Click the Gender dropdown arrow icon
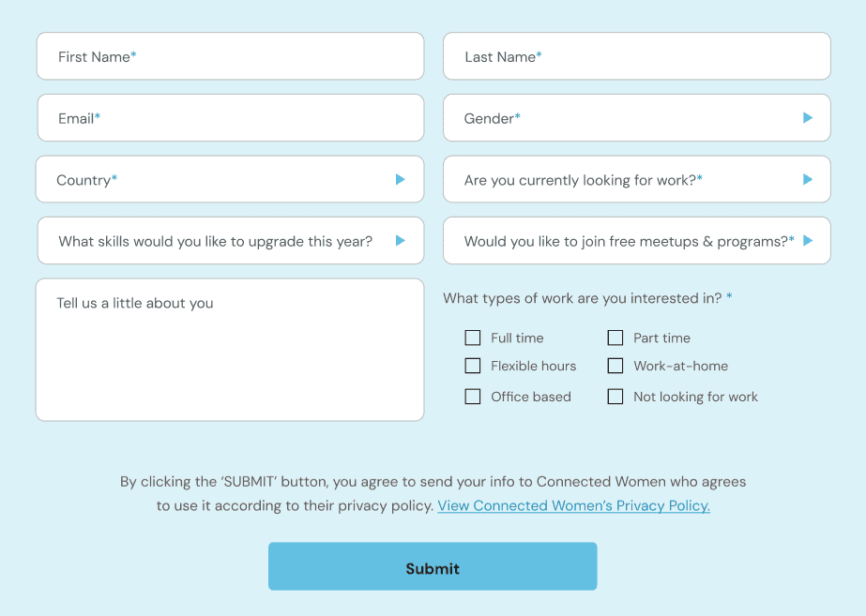866x616 pixels. [808, 118]
